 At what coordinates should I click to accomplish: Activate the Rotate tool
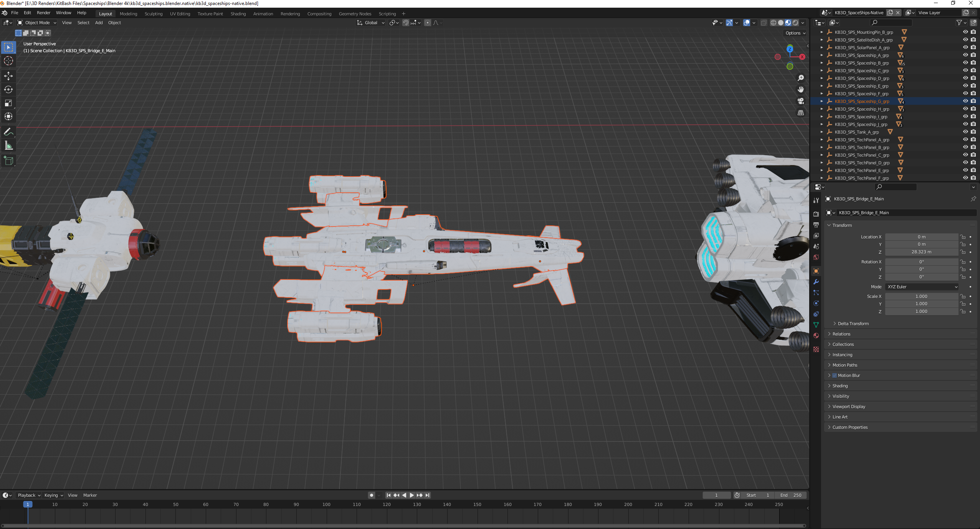point(8,89)
